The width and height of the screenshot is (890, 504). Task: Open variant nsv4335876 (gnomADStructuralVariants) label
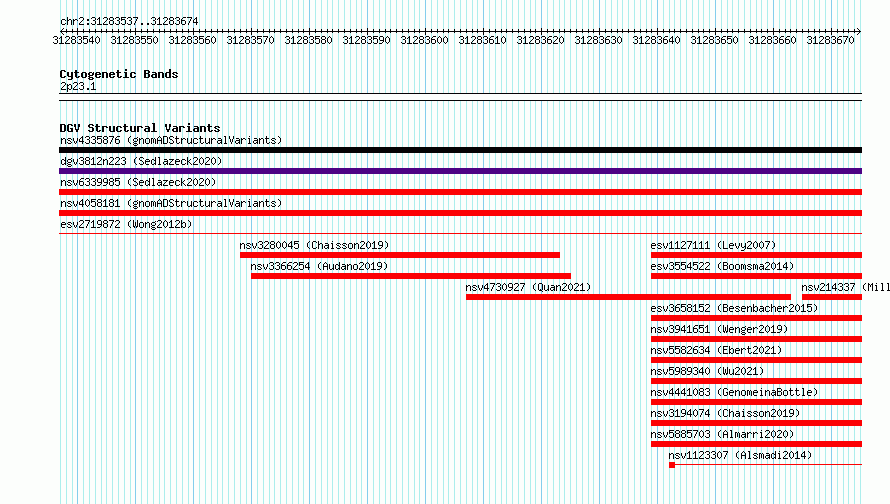point(171,140)
